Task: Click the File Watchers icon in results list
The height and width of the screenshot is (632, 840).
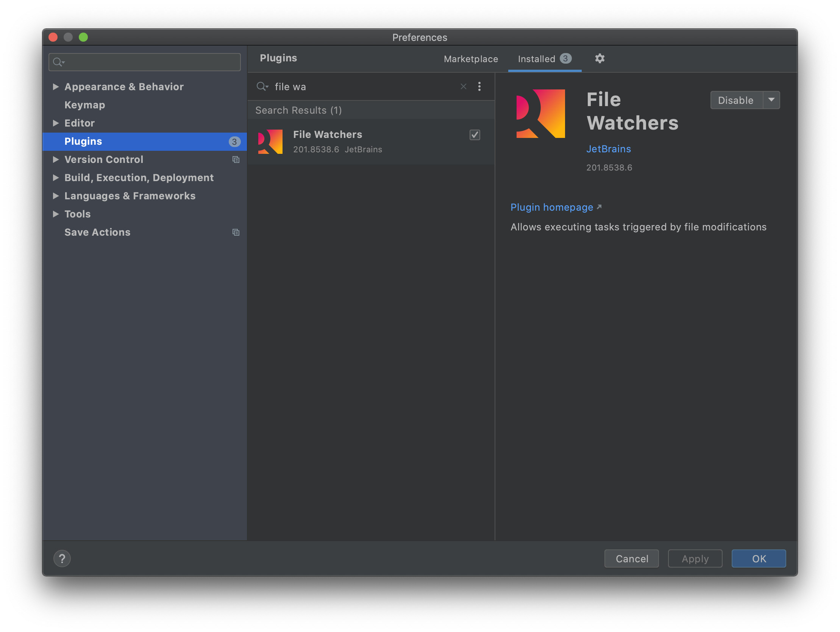Action: tap(270, 142)
